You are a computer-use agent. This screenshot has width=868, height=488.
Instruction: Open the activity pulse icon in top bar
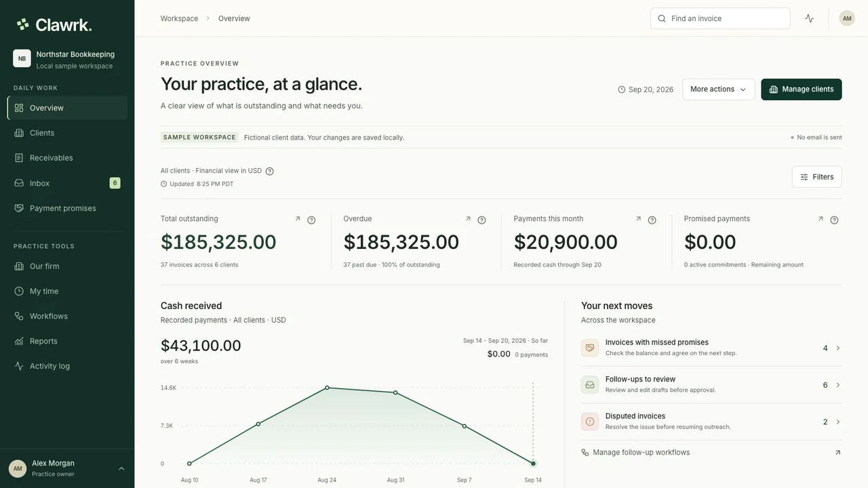click(x=809, y=18)
